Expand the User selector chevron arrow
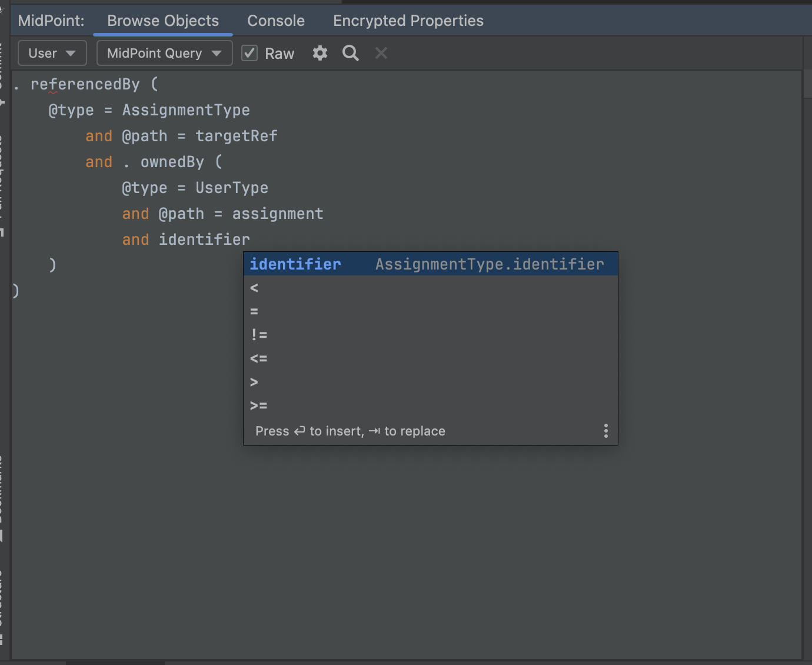812x665 pixels. (71, 53)
